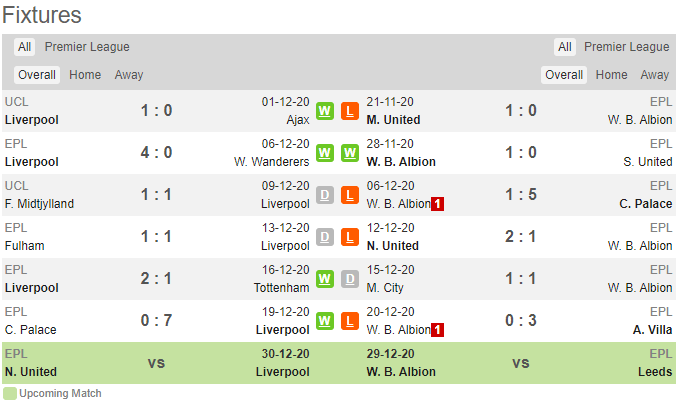Switch right panel to Home matches

[611, 75]
